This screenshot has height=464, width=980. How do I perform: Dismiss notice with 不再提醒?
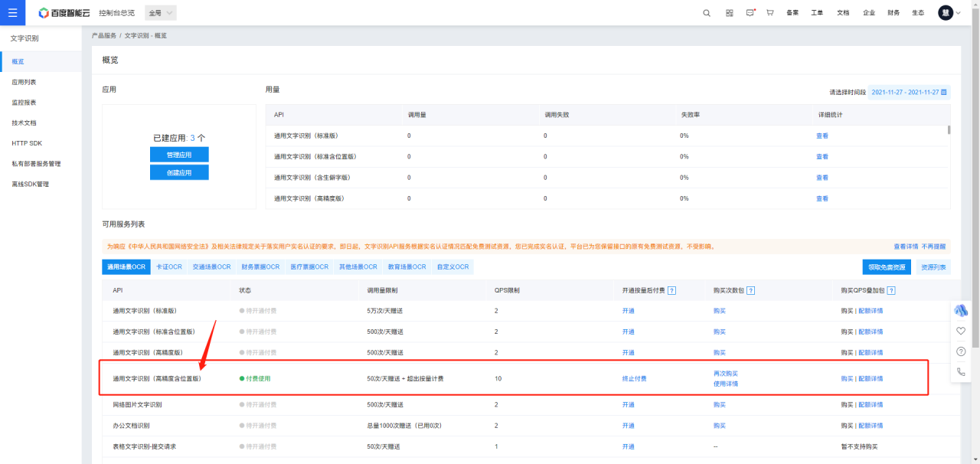(x=933, y=247)
